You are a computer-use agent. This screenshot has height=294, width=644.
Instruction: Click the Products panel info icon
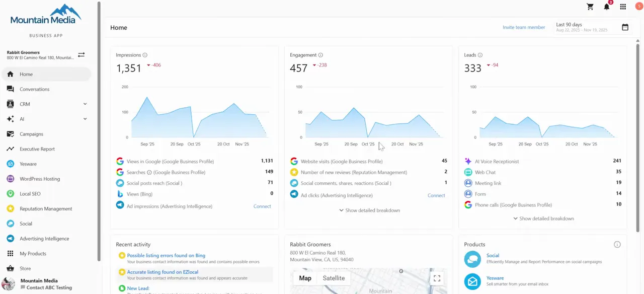tap(617, 245)
